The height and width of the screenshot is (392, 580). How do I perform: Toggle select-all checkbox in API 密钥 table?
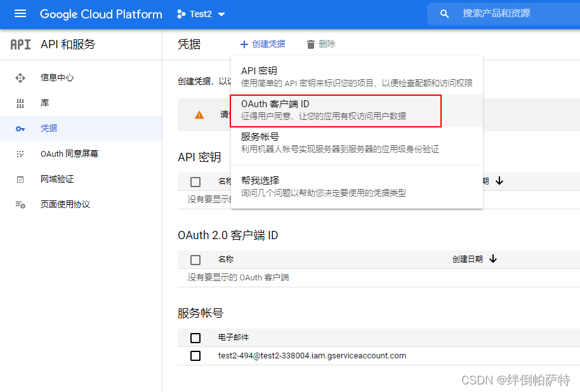(x=195, y=182)
